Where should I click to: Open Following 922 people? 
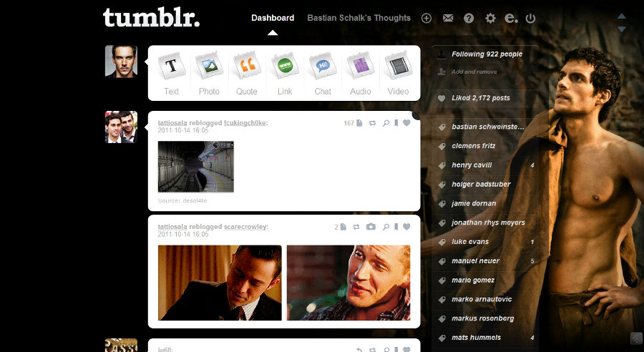[x=487, y=54]
